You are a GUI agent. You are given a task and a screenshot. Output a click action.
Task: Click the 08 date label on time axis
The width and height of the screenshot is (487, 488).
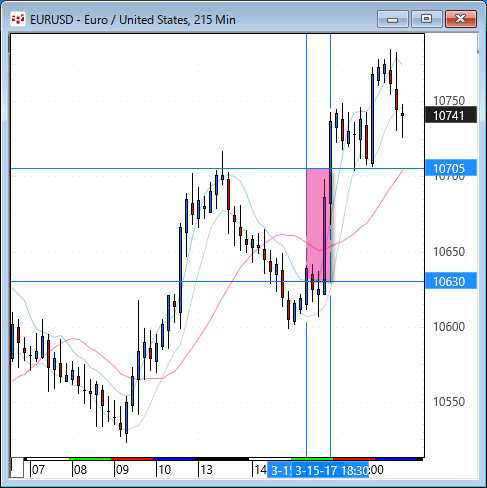pyautogui.click(x=80, y=470)
